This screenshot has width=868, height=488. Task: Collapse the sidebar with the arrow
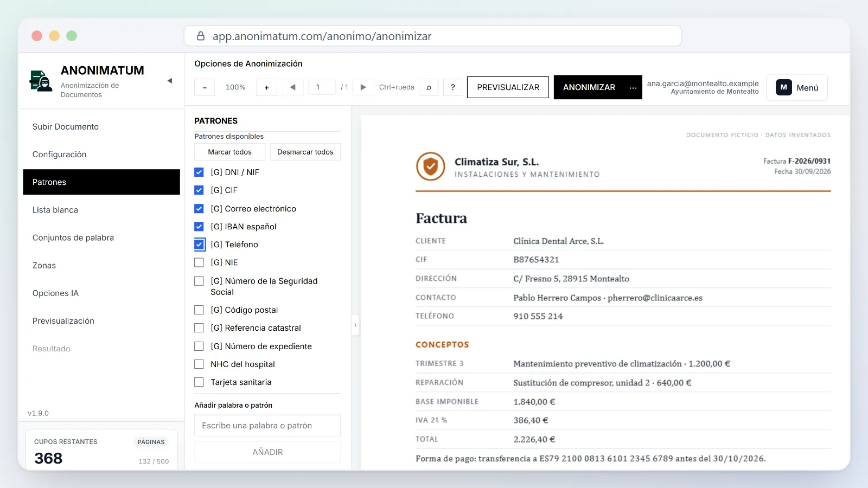(x=170, y=81)
